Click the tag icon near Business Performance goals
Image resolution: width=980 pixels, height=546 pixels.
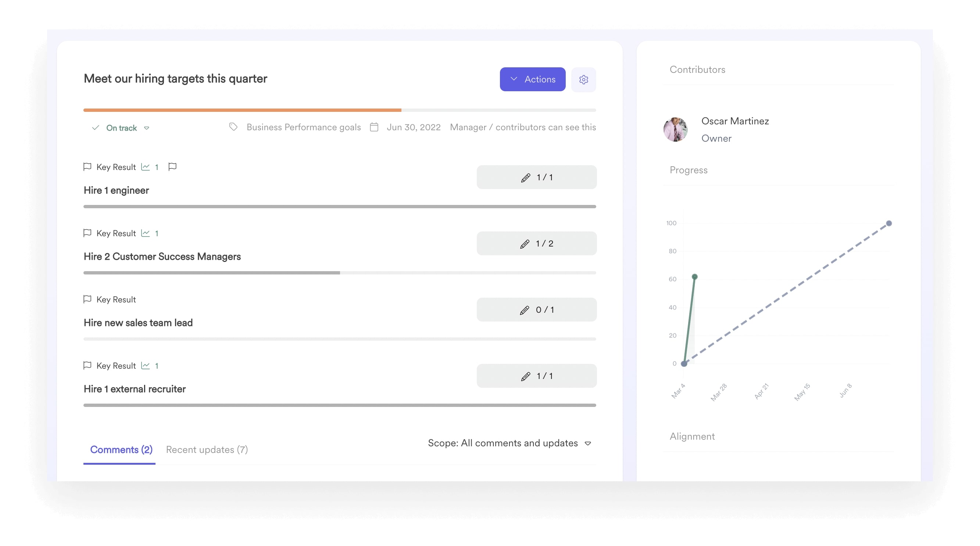(x=233, y=127)
